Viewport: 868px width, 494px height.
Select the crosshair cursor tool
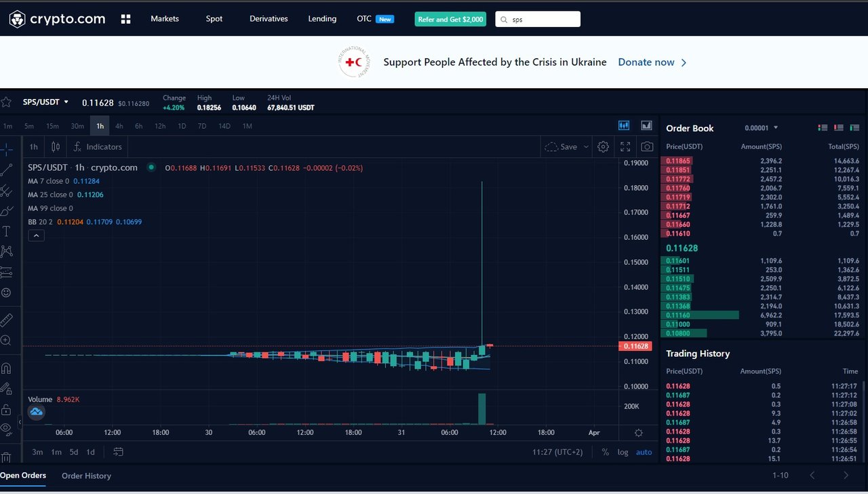pyautogui.click(x=6, y=150)
